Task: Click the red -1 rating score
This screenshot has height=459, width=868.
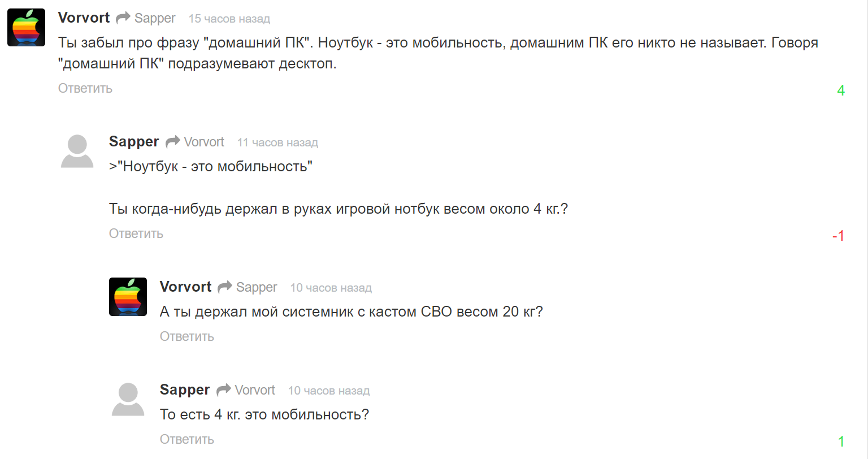Action: [838, 236]
